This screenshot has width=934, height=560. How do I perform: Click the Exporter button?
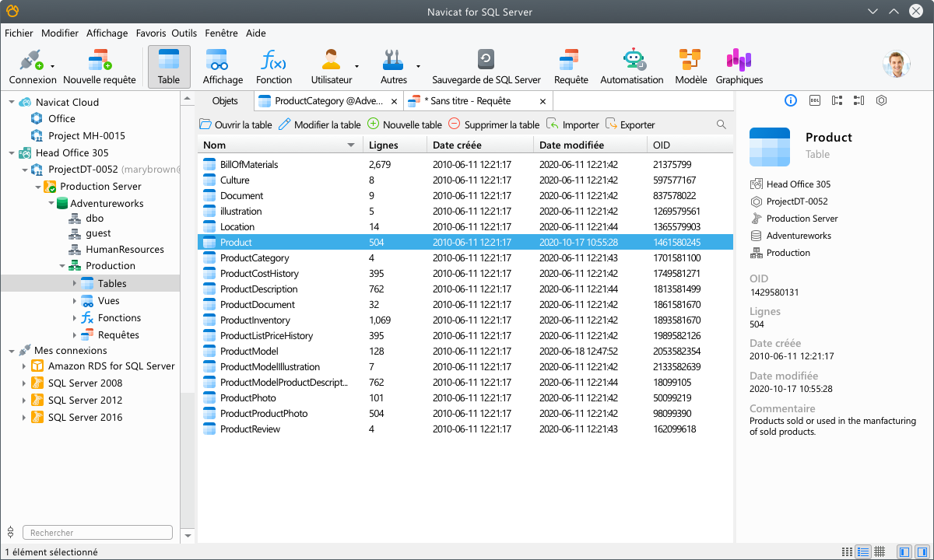click(630, 124)
